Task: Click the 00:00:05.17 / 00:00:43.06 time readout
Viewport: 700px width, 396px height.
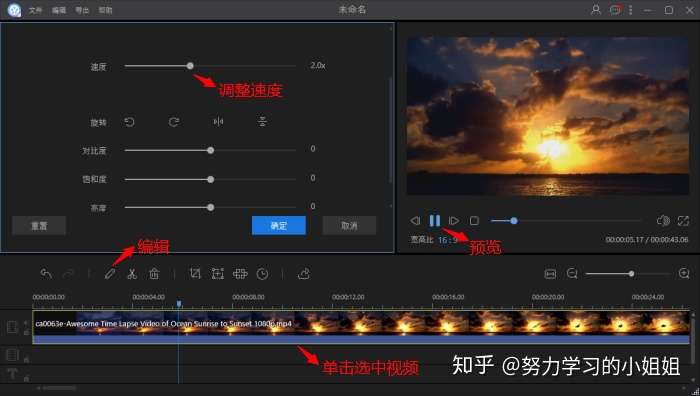Action: (x=647, y=240)
